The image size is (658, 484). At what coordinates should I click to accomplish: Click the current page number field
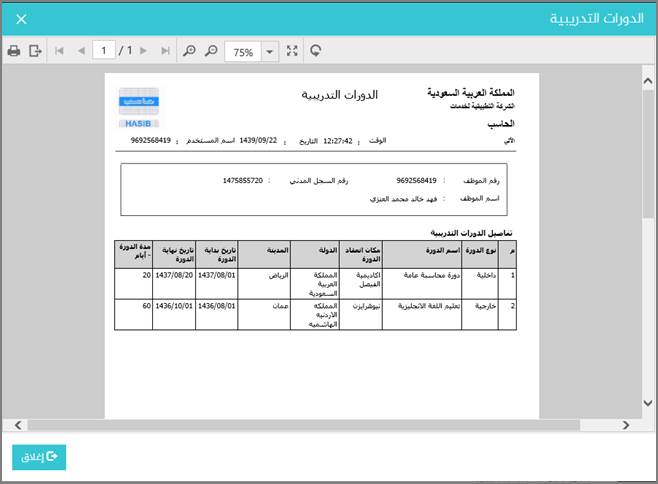(104, 51)
